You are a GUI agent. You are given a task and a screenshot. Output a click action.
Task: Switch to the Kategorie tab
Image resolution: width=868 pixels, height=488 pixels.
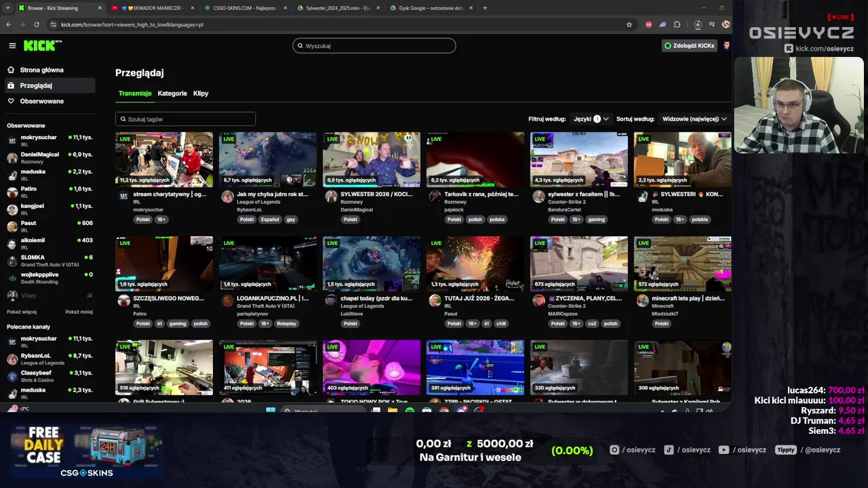coord(172,94)
